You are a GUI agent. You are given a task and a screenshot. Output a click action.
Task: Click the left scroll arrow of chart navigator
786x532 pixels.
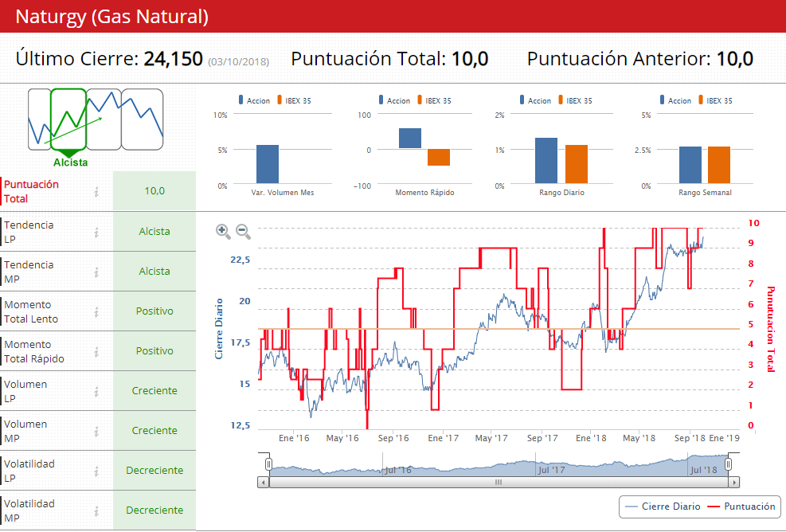tap(263, 483)
